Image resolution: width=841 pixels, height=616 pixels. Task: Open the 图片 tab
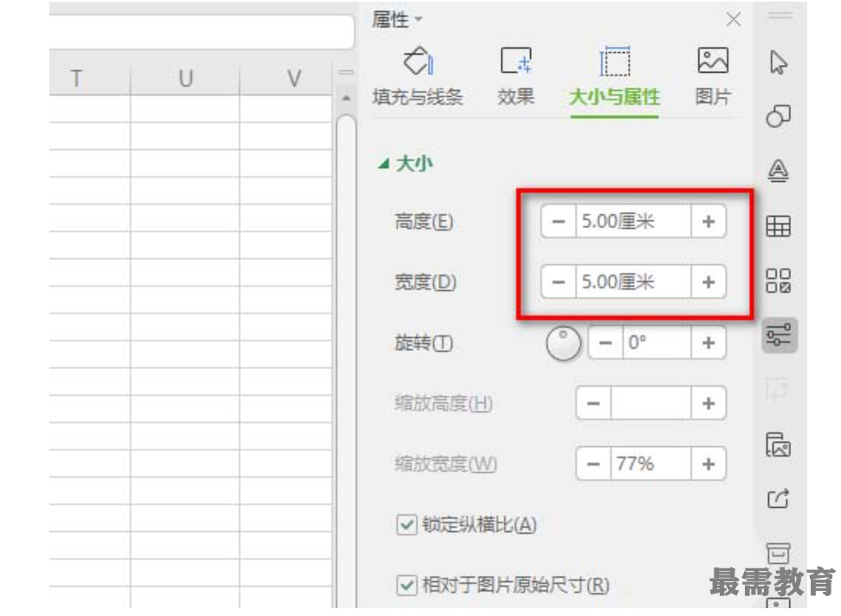point(713,77)
